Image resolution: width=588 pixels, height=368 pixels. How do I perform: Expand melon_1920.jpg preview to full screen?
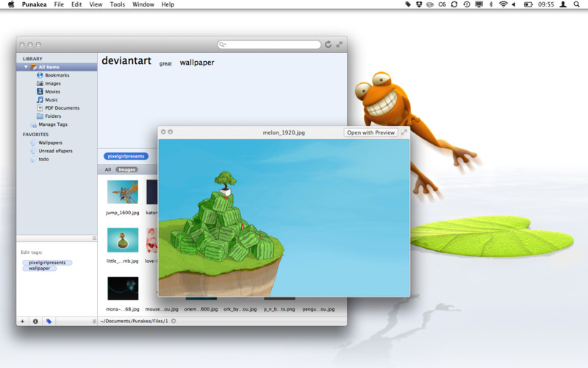click(404, 132)
